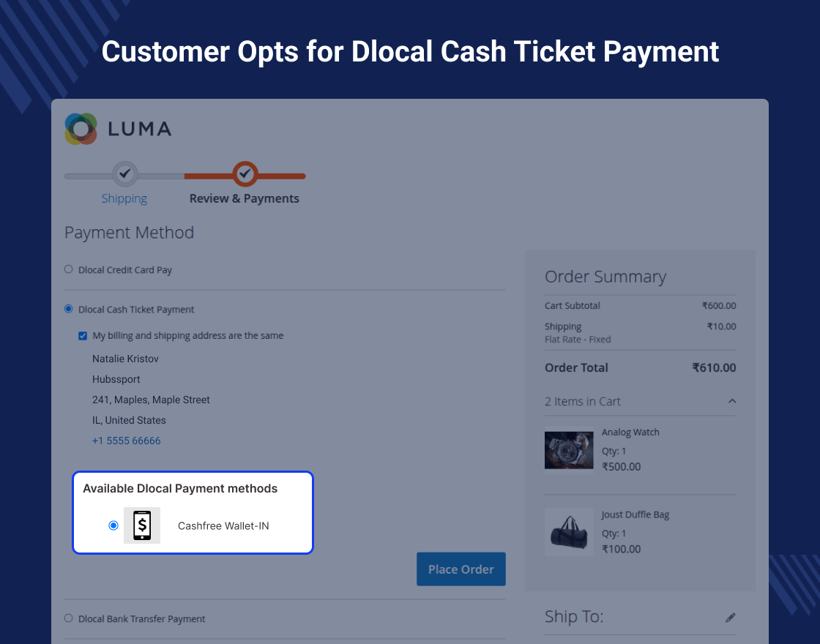The image size is (820, 644).
Task: Click the +1 5555 66666 phone link
Action: [x=127, y=441]
